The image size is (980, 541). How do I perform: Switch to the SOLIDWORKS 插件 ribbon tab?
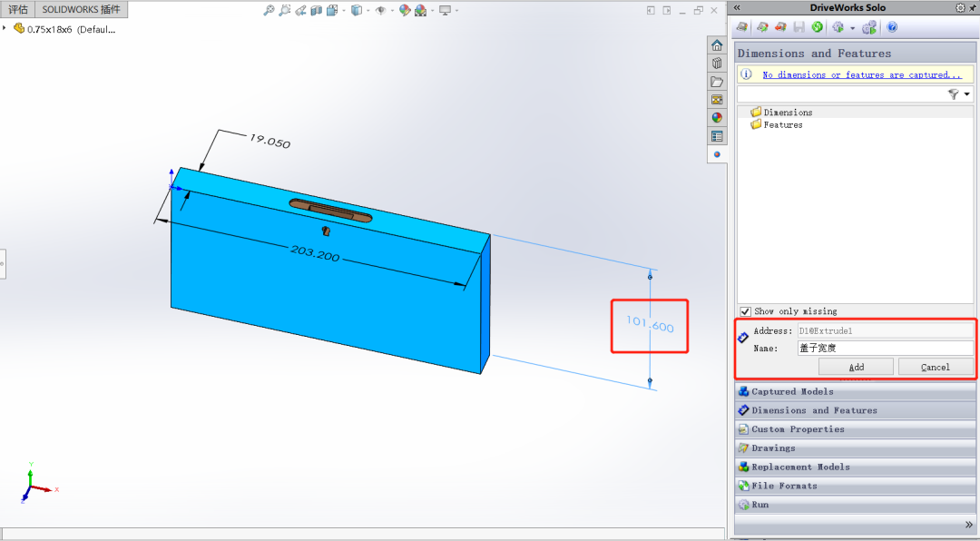tap(82, 9)
